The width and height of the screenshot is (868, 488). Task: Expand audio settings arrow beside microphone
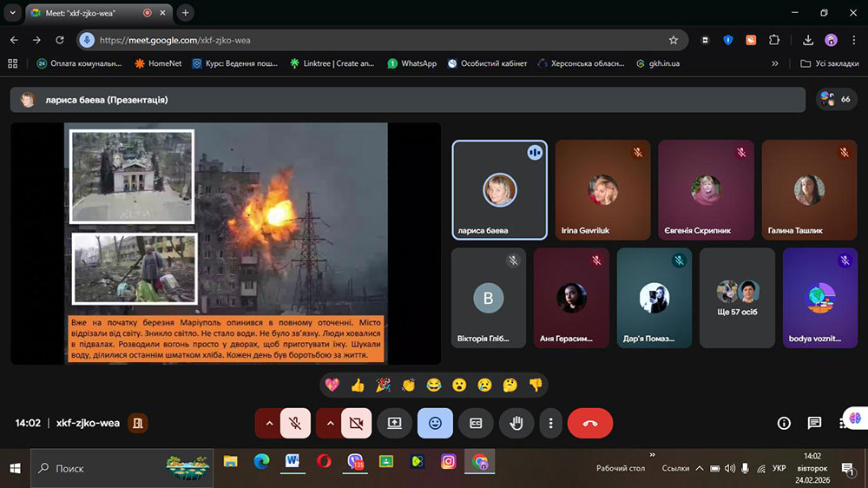coord(268,423)
